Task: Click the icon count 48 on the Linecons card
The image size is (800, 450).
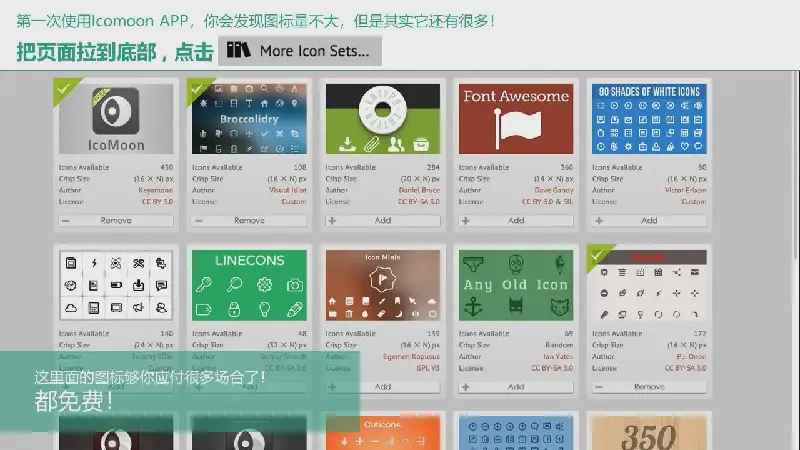Action: [302, 334]
